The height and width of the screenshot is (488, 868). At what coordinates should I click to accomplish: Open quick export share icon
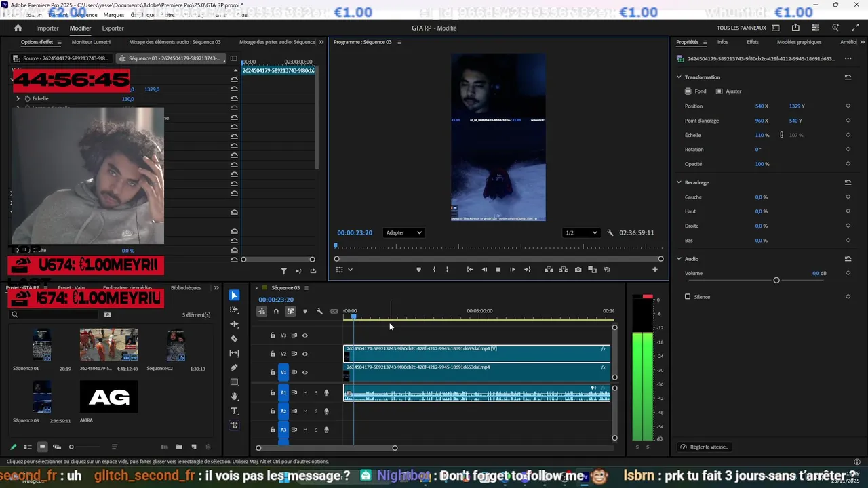[795, 28]
